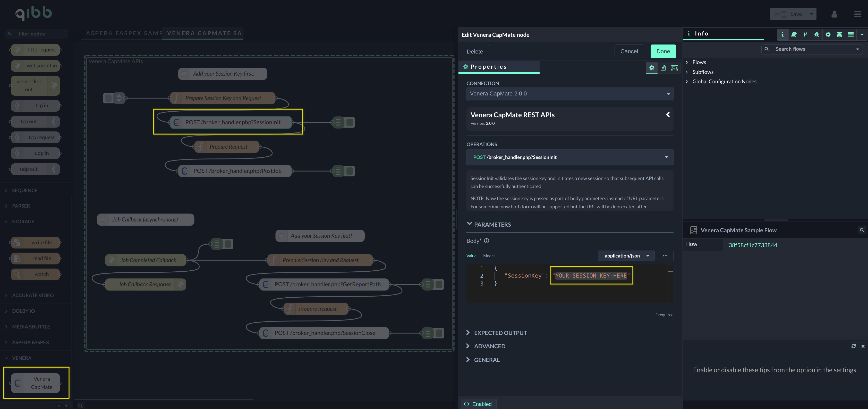
Task: Open the debug messages bug icon tab
Action: (816, 34)
